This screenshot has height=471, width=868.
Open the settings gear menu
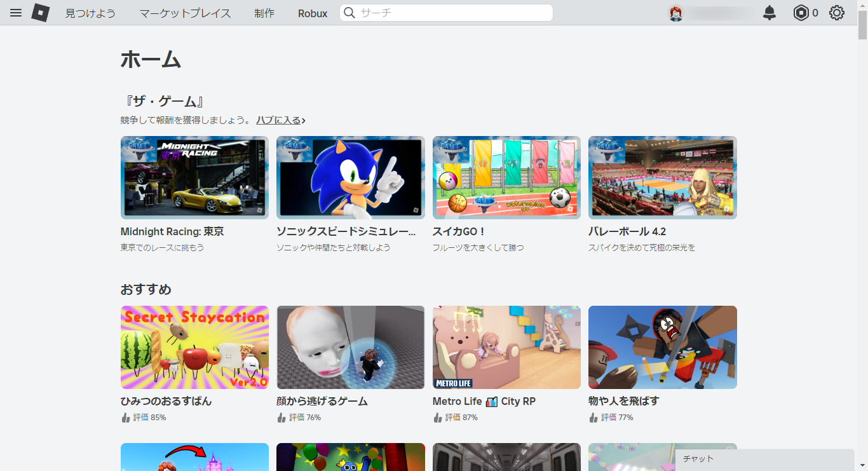point(837,13)
